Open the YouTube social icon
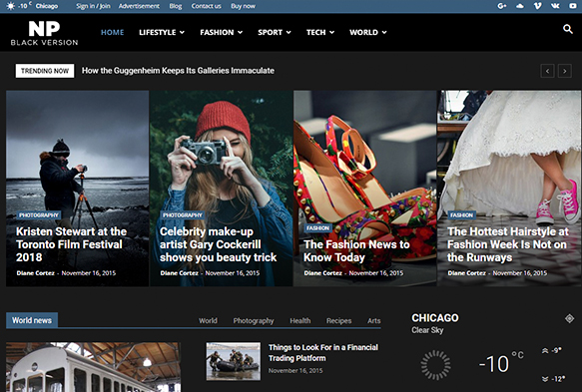This screenshot has height=392, width=582. (x=573, y=6)
